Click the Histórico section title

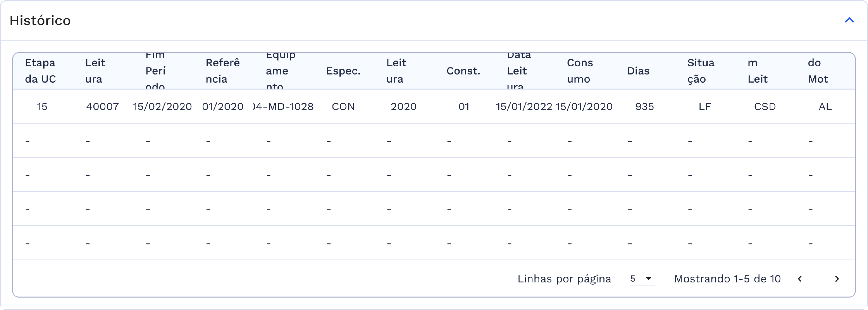[x=40, y=20]
